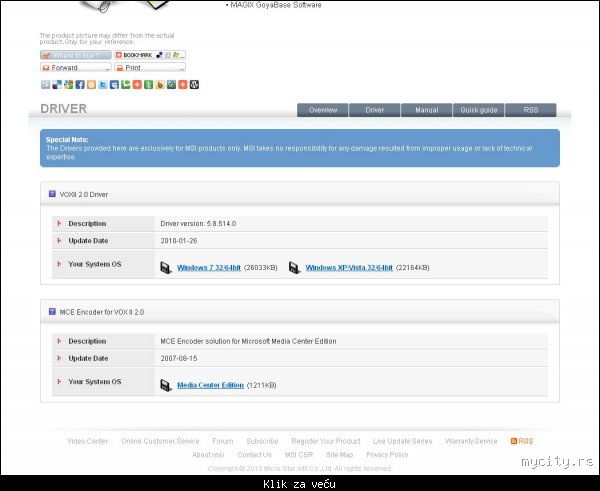Click the MAGIX GoyaBase Software bullet text
This screenshot has height=491, width=600.
[274, 5]
